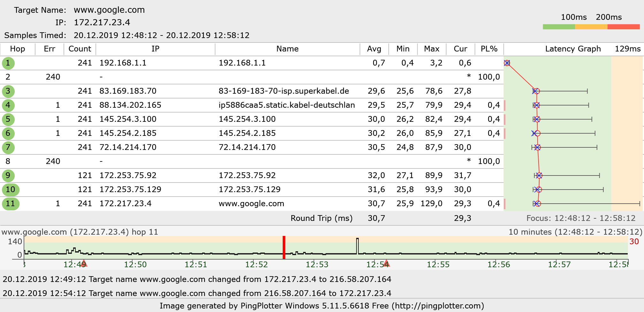644x312 pixels.
Task: Click the Max column header
Action: [432, 49]
